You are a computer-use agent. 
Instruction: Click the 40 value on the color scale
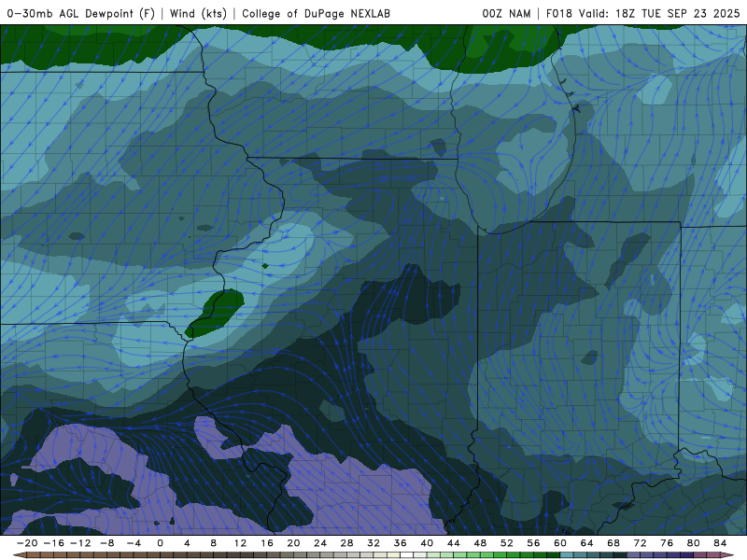coord(427,543)
